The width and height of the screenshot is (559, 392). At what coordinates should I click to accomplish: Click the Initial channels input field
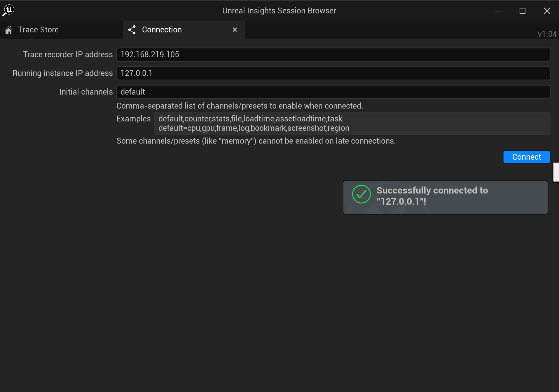[x=333, y=92]
